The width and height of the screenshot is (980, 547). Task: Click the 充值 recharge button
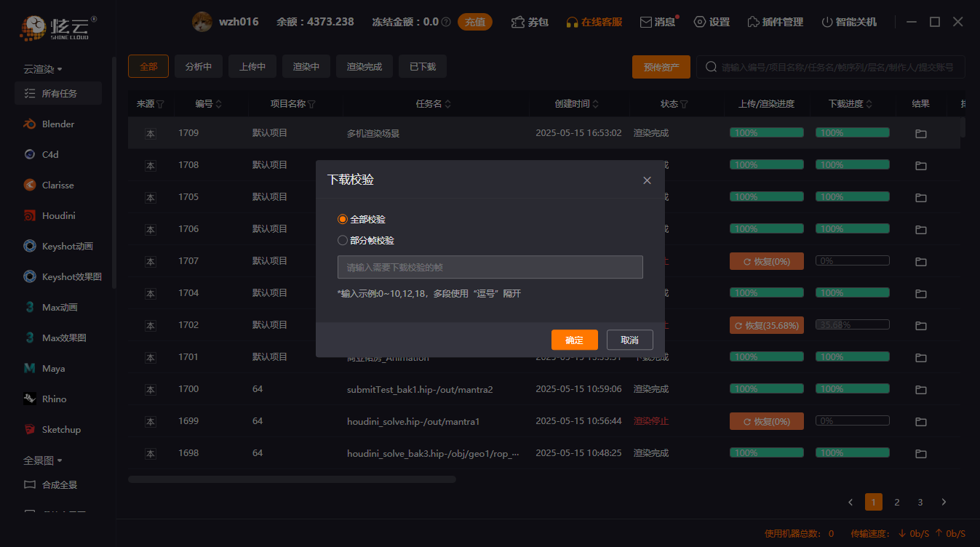point(475,22)
